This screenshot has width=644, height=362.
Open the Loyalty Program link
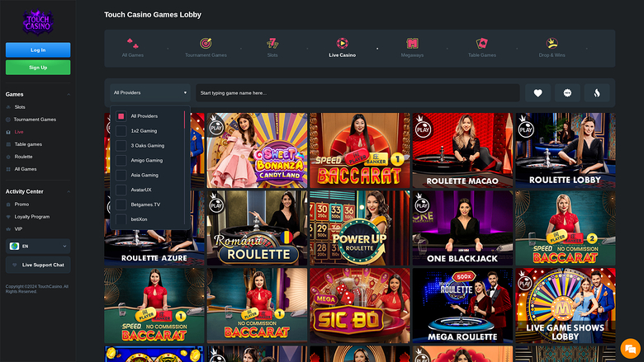point(31,217)
